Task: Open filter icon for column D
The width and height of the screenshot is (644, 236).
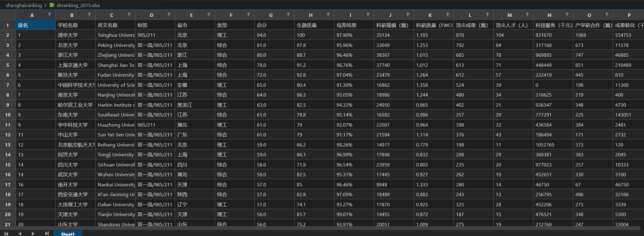Action: click(x=169, y=15)
